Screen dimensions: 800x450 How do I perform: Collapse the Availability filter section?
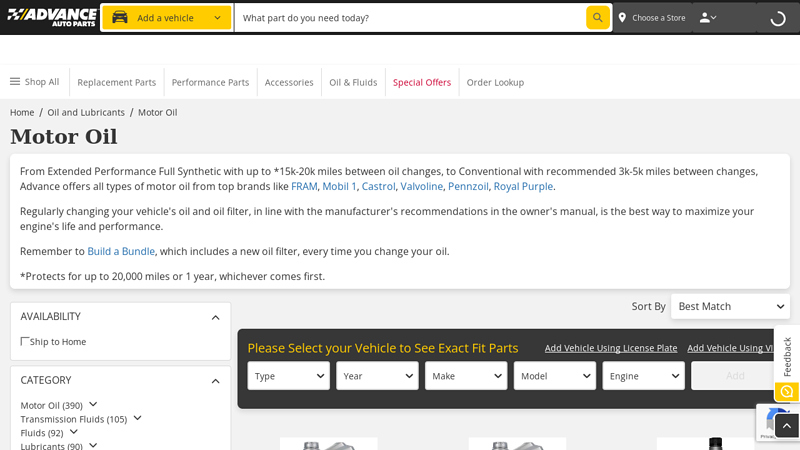click(215, 317)
